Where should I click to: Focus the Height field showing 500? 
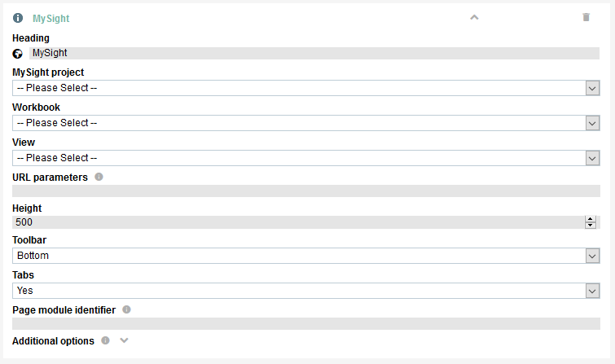pyautogui.click(x=298, y=222)
